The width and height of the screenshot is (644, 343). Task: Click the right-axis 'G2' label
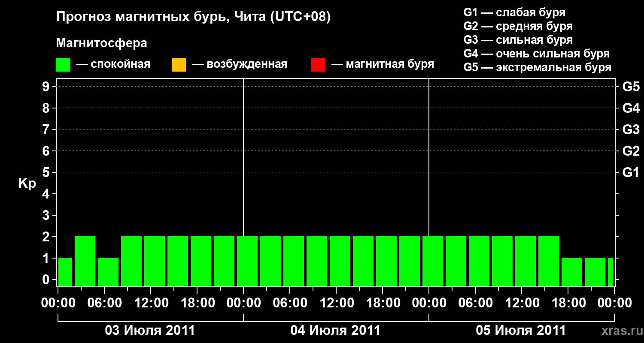point(631,151)
